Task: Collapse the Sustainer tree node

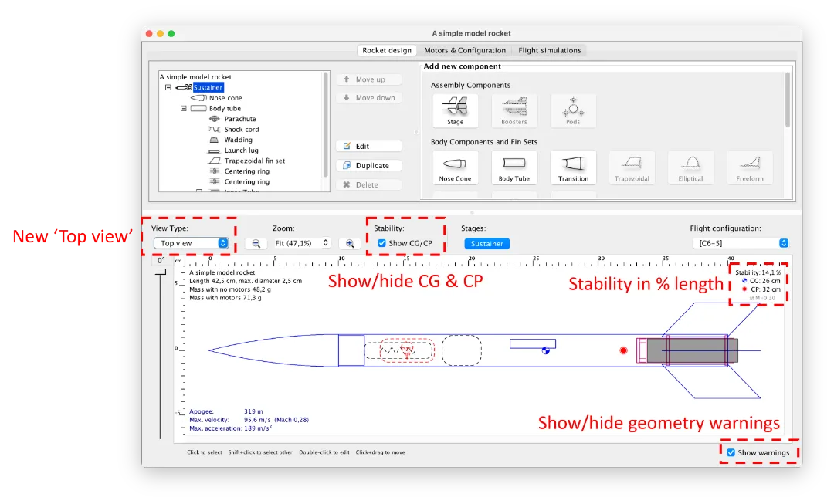Action: [x=168, y=87]
